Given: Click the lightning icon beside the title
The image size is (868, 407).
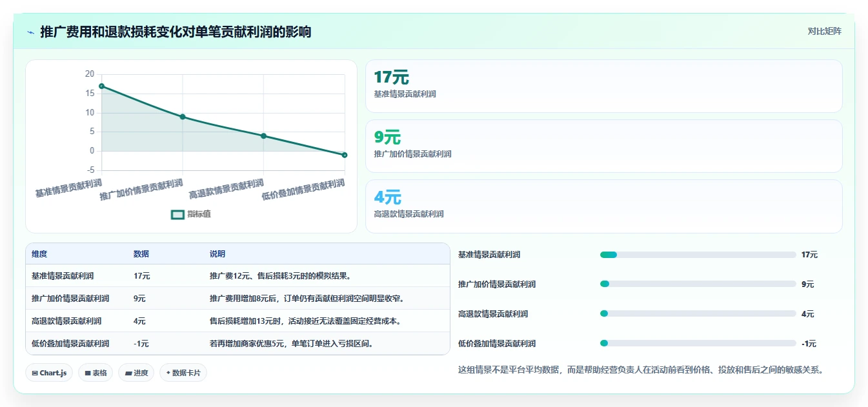Looking at the screenshot, I should tap(31, 32).
